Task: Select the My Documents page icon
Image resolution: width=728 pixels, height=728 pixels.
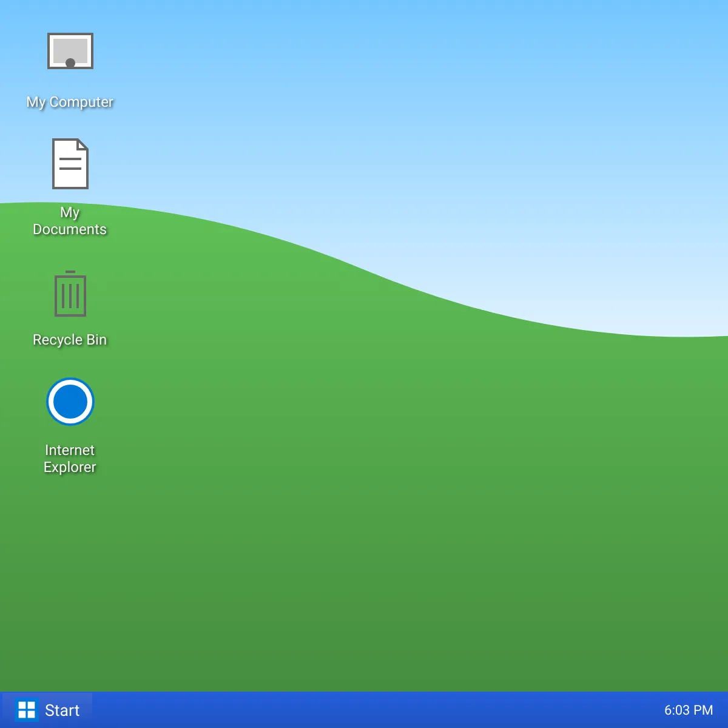Action: (x=70, y=164)
